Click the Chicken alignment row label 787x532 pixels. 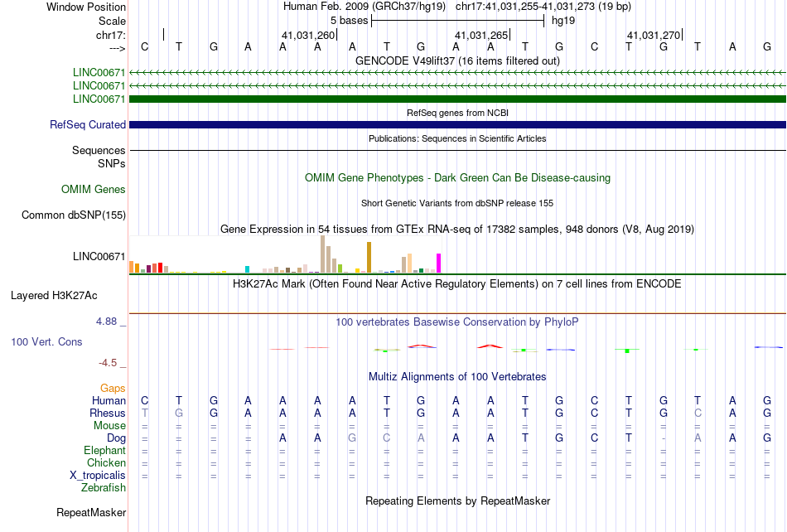click(x=106, y=462)
